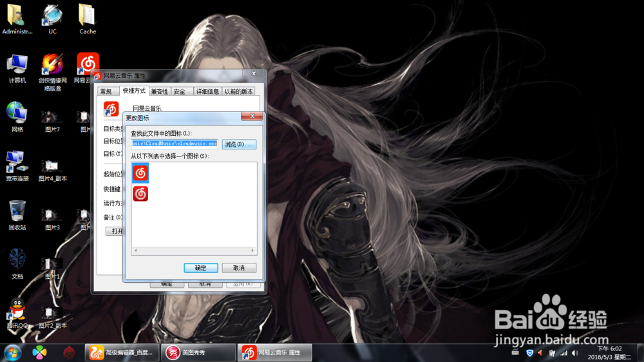Click the keyboard tray icon
The image size is (644, 362).
coord(515,352)
